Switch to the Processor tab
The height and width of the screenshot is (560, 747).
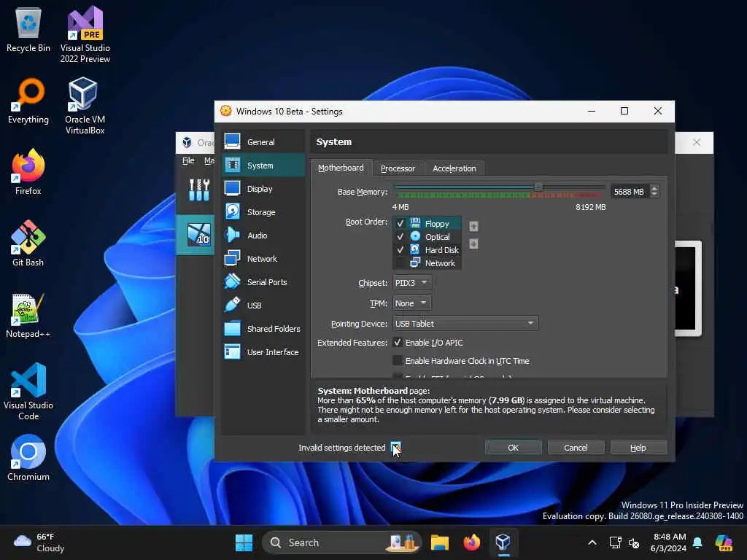coord(398,168)
